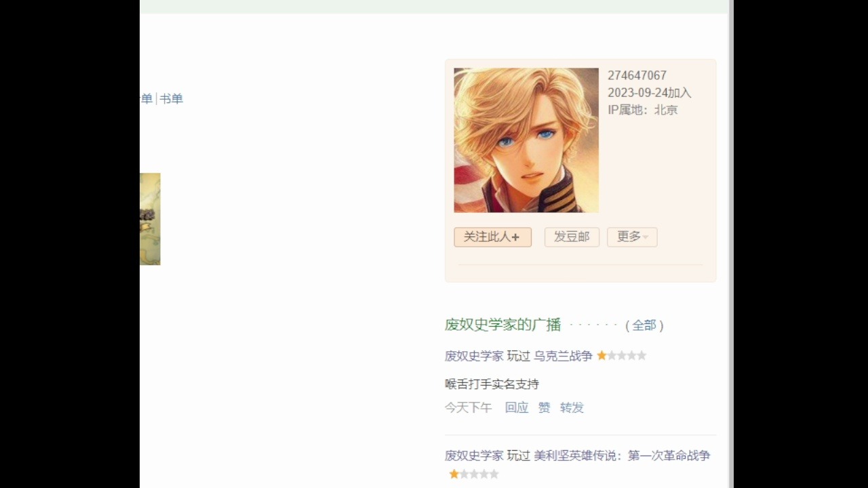868x488 pixels.
Task: View all broadcasts via 全部 link
Action: [644, 325]
